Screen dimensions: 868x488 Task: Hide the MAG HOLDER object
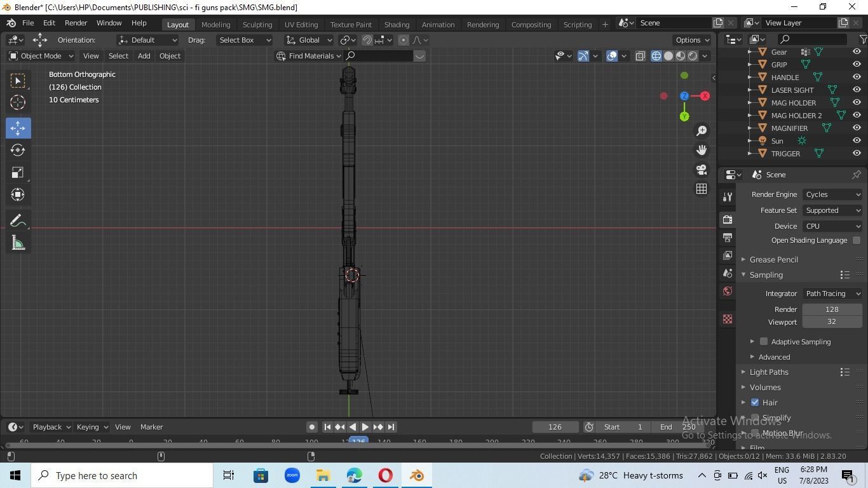[857, 102]
